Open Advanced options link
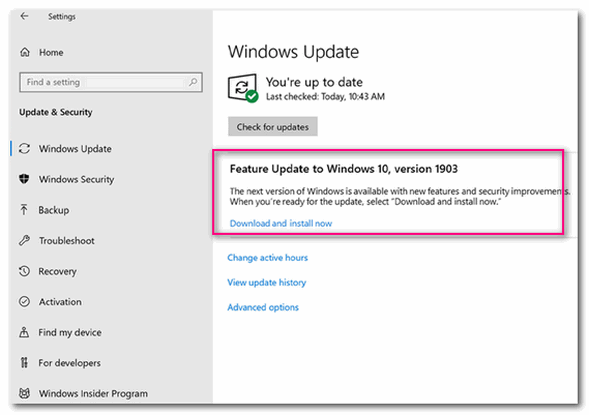Image resolution: width=589 pixels, height=415 pixels. [x=263, y=307]
